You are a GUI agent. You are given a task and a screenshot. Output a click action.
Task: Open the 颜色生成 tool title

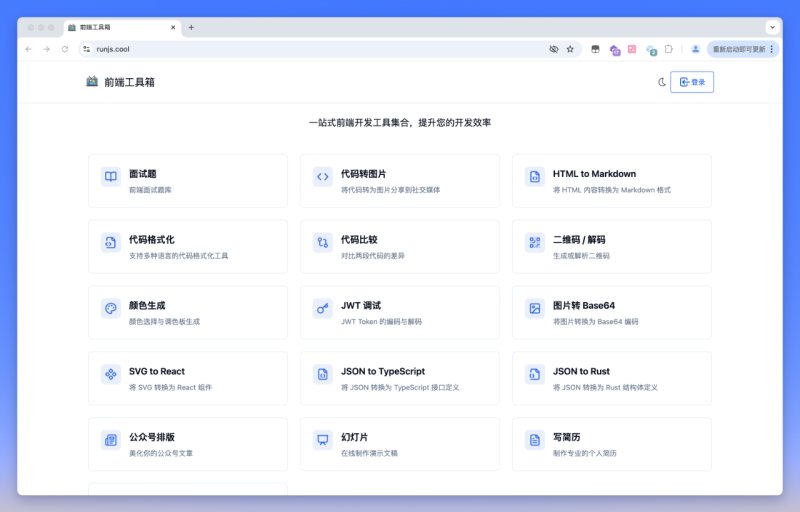147,305
